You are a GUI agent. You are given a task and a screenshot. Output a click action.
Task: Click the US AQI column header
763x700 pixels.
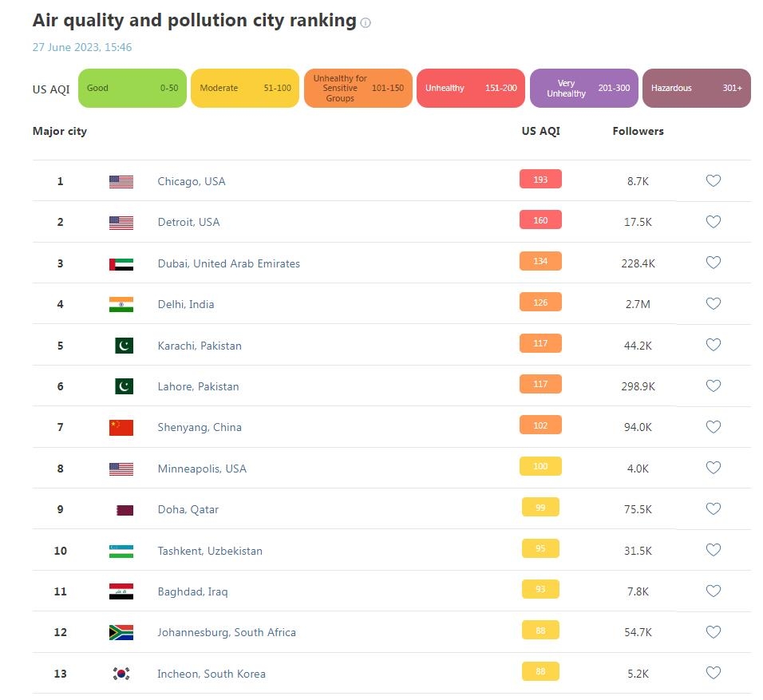tap(540, 132)
